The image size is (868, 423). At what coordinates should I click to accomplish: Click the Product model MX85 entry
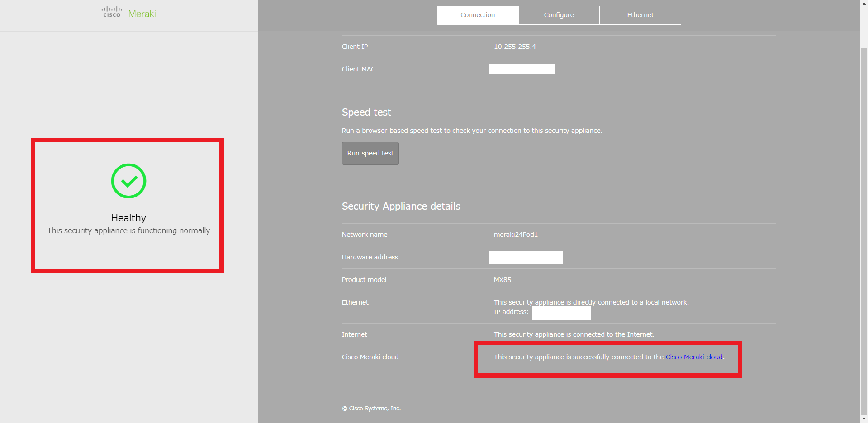[x=502, y=279]
